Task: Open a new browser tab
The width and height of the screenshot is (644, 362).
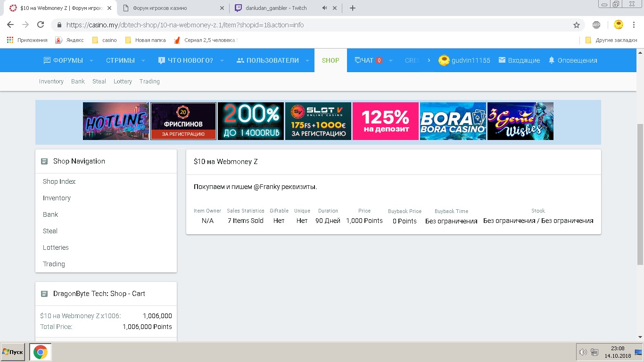Action: (352, 8)
